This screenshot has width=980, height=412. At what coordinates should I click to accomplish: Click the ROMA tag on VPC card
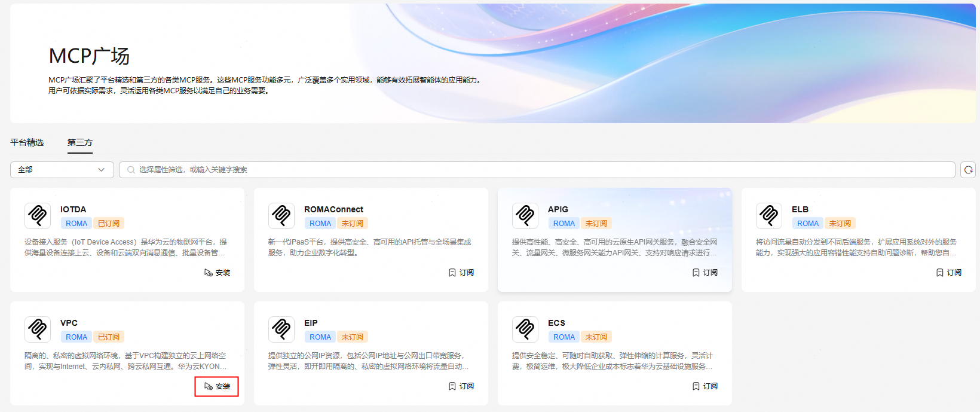pos(76,337)
